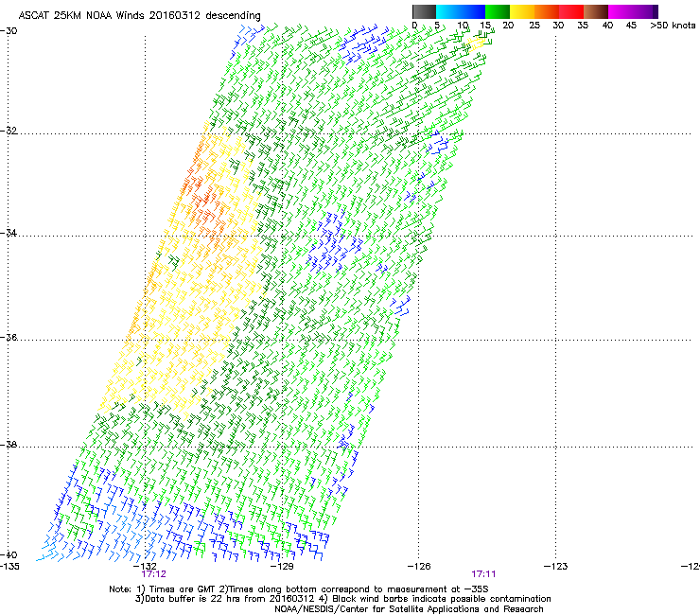Click the red 30-35 knots legend segment
Viewport: 700px width, 615px height.
point(571,11)
